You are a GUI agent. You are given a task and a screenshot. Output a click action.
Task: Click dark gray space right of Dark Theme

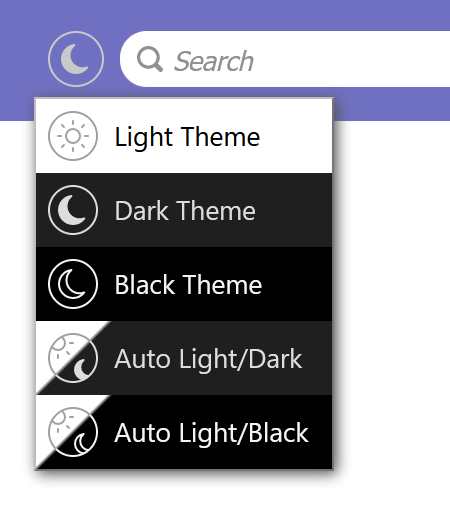click(295, 210)
